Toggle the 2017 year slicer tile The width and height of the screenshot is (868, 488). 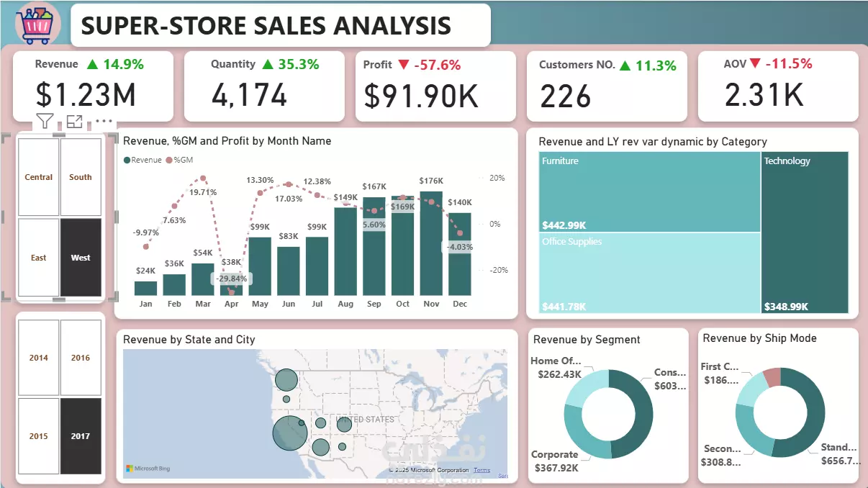(x=81, y=436)
